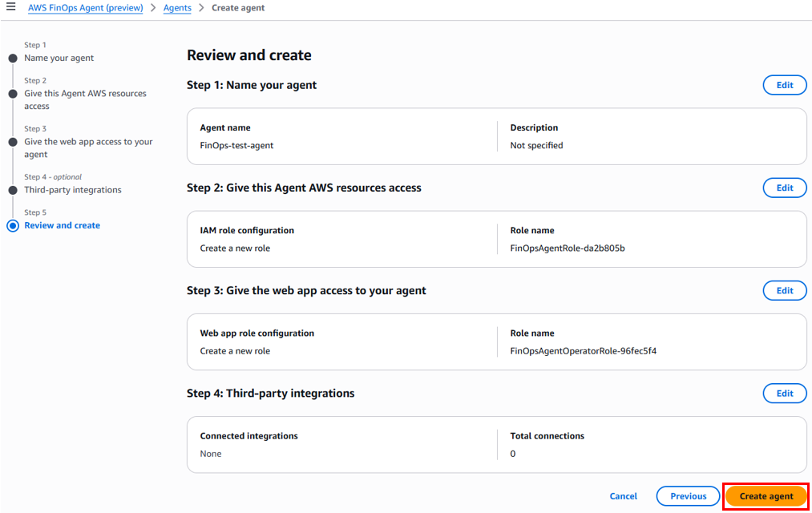Go to Step 4 Third-party integrations

pos(73,190)
